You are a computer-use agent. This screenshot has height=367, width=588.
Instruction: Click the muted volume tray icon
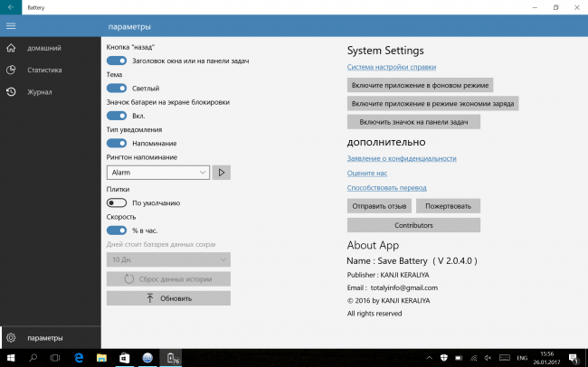tap(488, 358)
